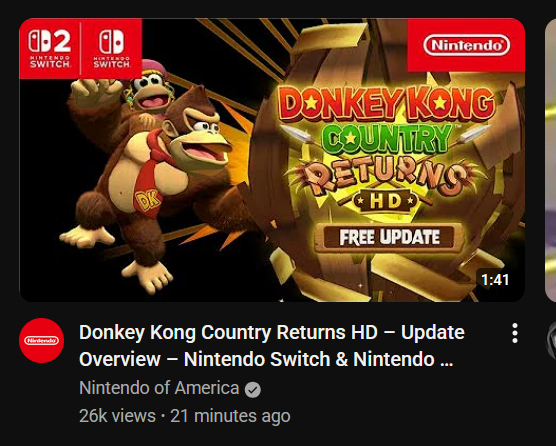Click the 26k views text
Image resolution: width=556 pixels, height=446 pixels.
tap(117, 416)
